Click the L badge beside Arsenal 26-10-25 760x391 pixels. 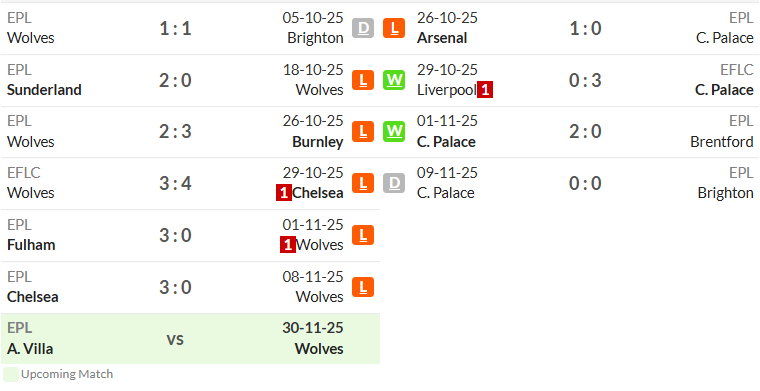pyautogui.click(x=394, y=28)
